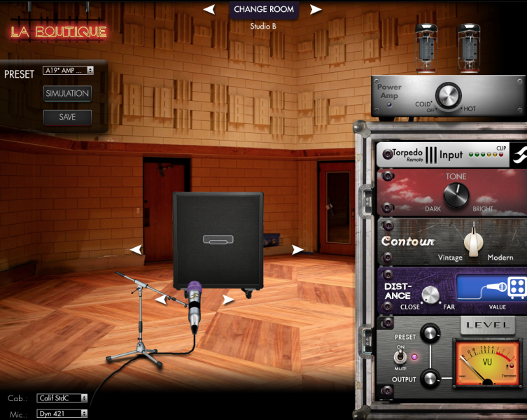Click the CHANGE ROOM button
This screenshot has width=527, height=420.
(x=264, y=9)
